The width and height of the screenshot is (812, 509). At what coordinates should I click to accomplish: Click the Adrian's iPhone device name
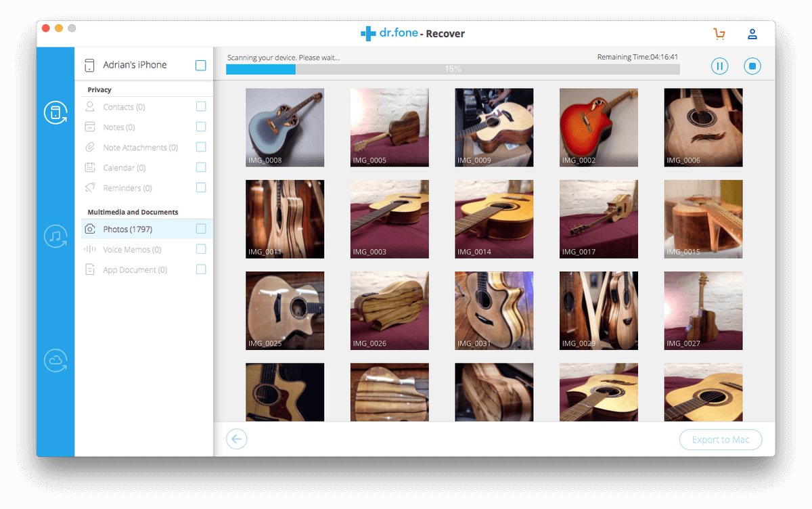coord(135,65)
